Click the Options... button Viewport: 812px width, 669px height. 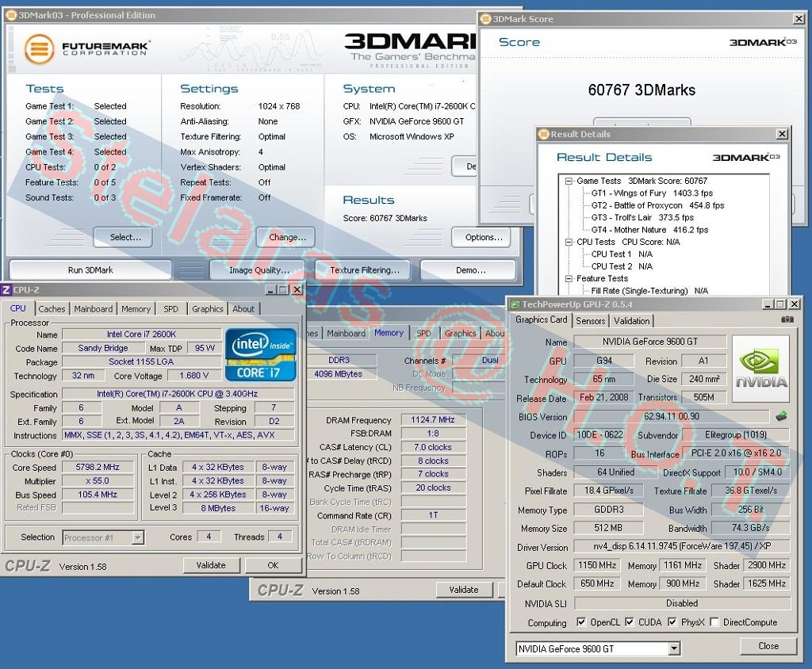[x=481, y=237]
